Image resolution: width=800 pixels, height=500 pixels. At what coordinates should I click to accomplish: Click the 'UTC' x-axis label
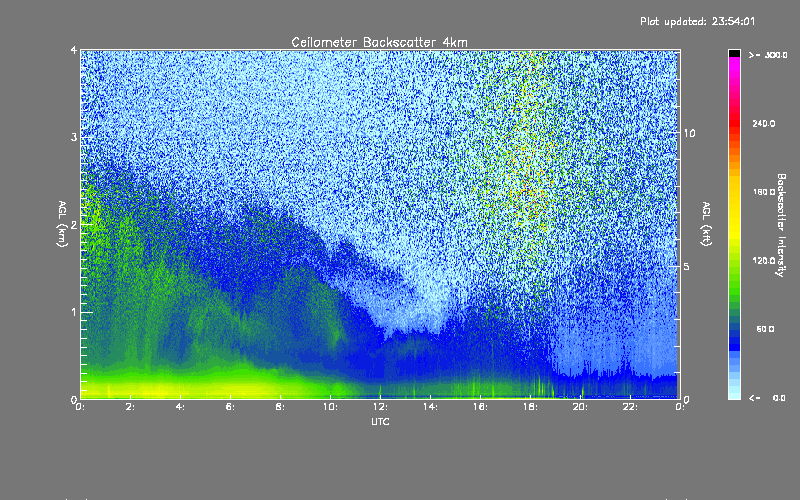pyautogui.click(x=380, y=421)
